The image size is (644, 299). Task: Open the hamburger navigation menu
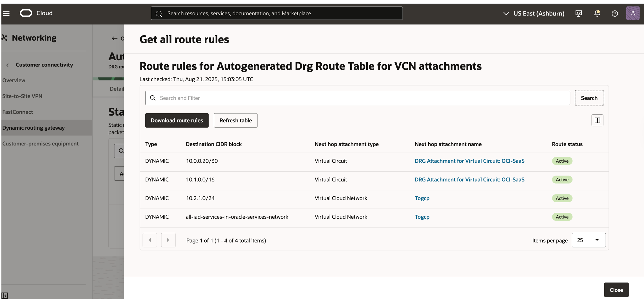(6, 13)
